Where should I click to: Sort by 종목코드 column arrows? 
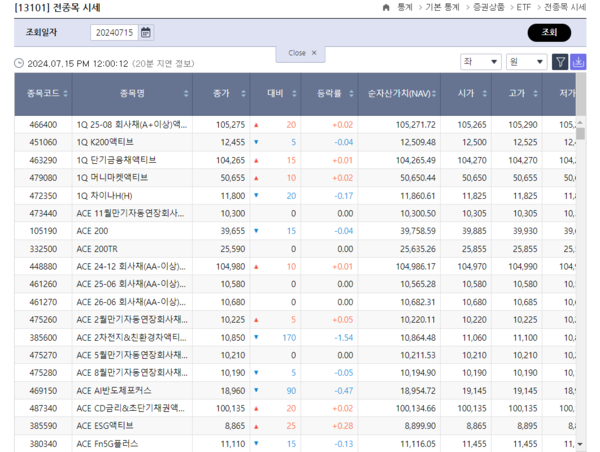pyautogui.click(x=66, y=93)
